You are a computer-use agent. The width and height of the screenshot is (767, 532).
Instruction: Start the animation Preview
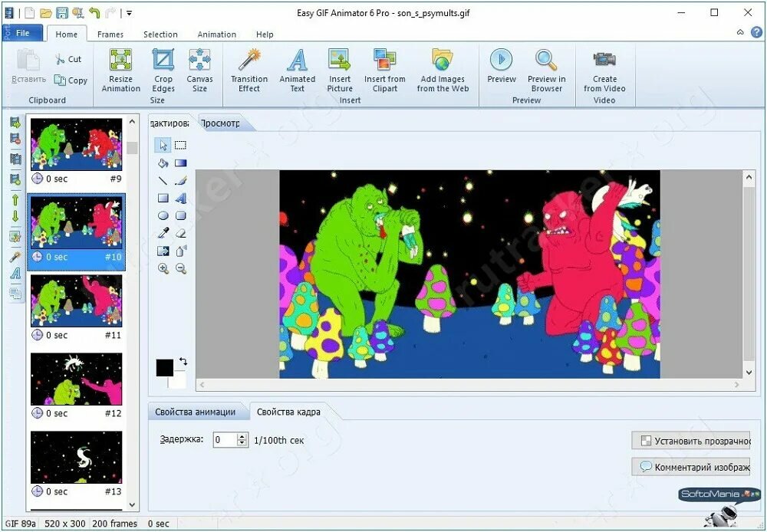[502, 65]
